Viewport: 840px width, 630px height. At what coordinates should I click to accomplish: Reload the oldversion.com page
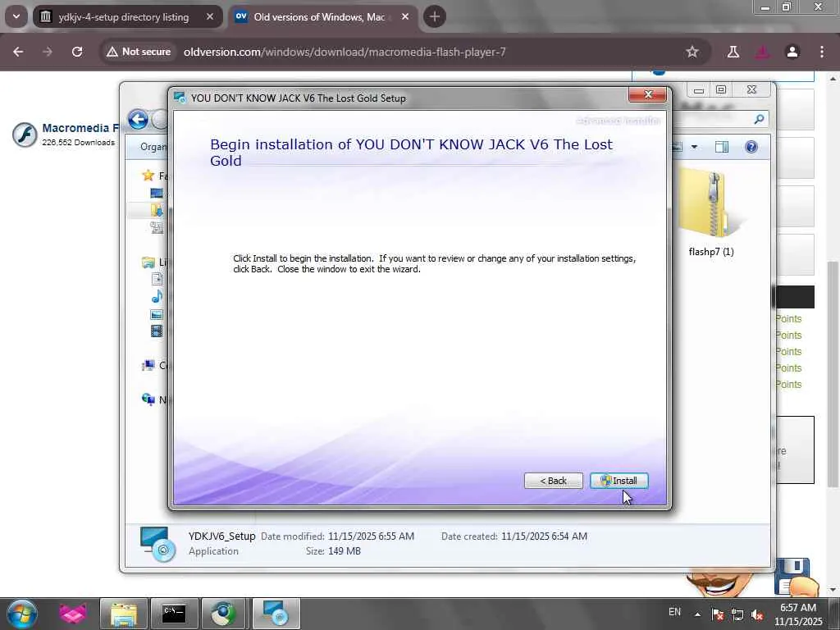77,52
